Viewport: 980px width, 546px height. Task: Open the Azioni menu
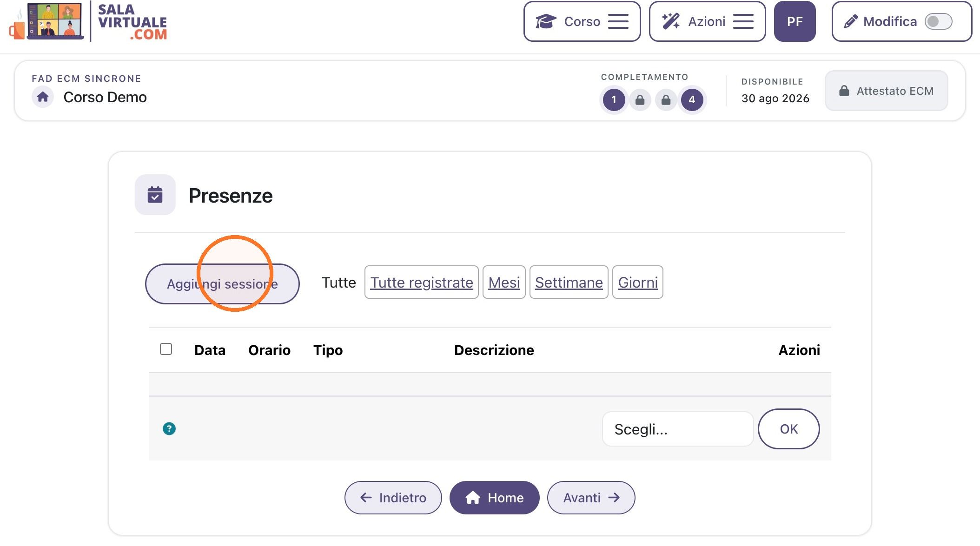(x=707, y=21)
